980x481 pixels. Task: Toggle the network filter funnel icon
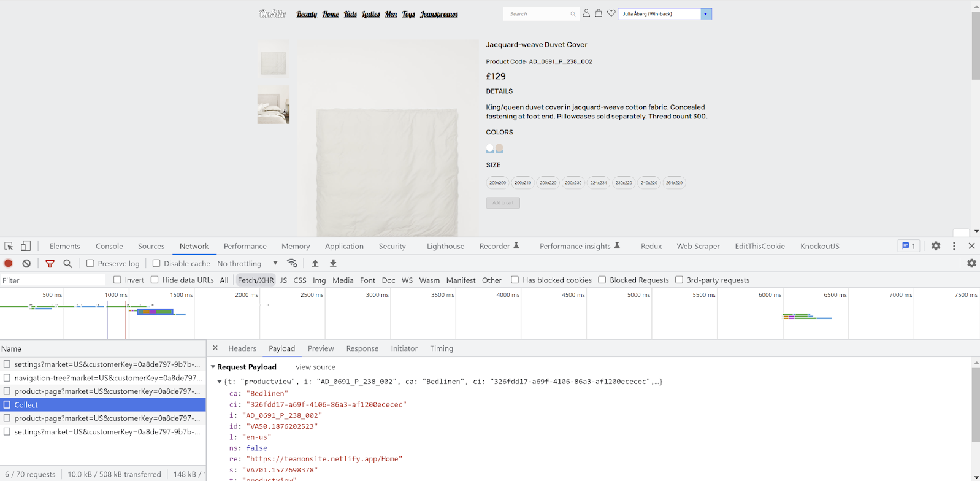[x=50, y=263]
